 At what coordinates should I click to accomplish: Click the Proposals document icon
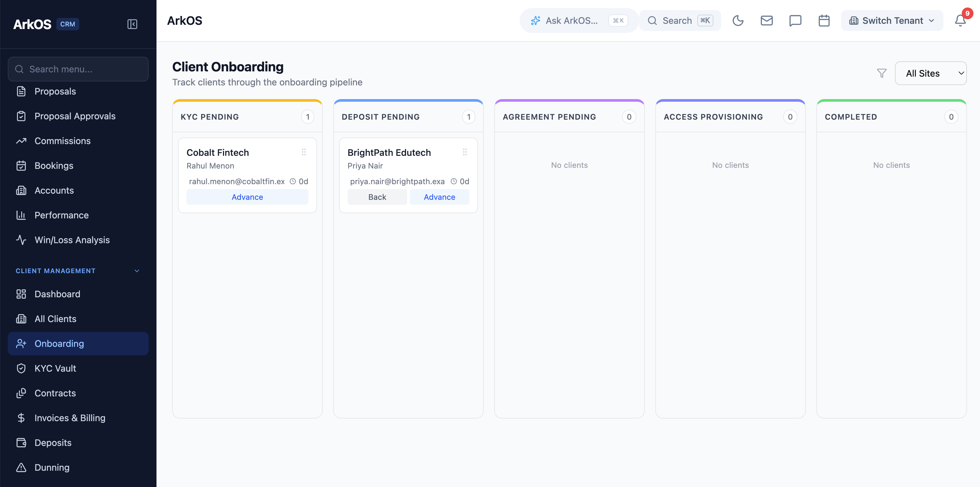coord(21,91)
